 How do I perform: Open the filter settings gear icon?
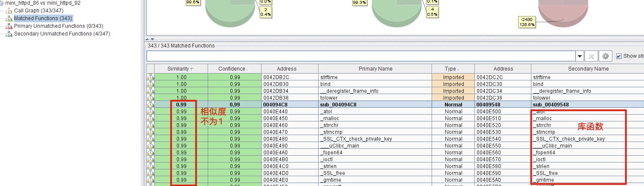pyautogui.click(x=605, y=56)
